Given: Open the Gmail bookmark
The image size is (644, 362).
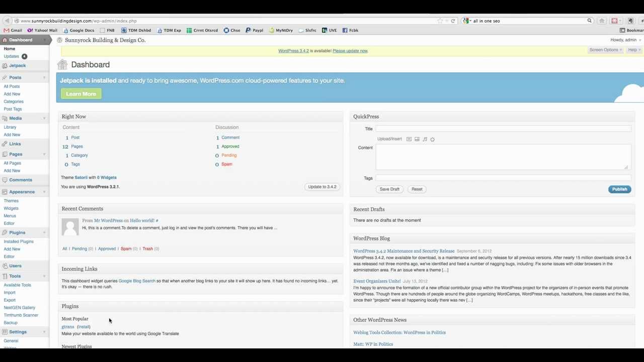Looking at the screenshot, I should (x=13, y=30).
